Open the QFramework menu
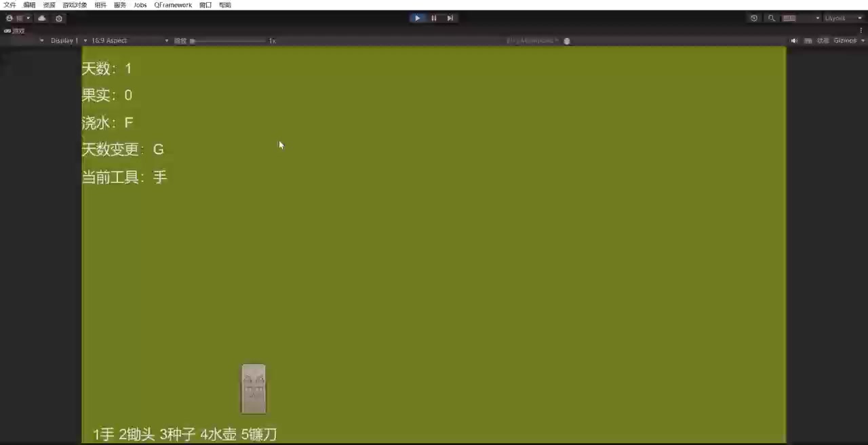This screenshot has width=868, height=445. [173, 5]
